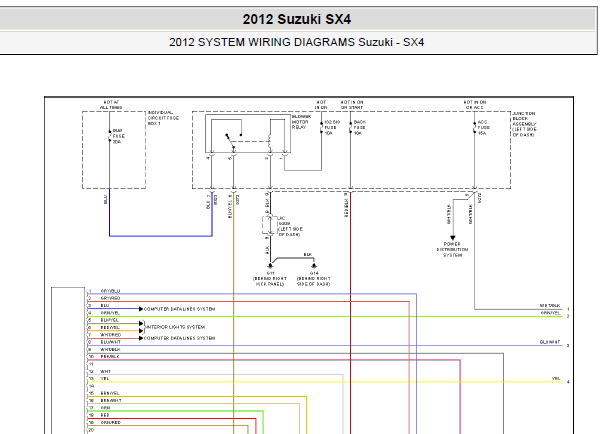Click pin 10 'PNK/BLK' wire label
Screen dimensions: 600x434
[110, 357]
